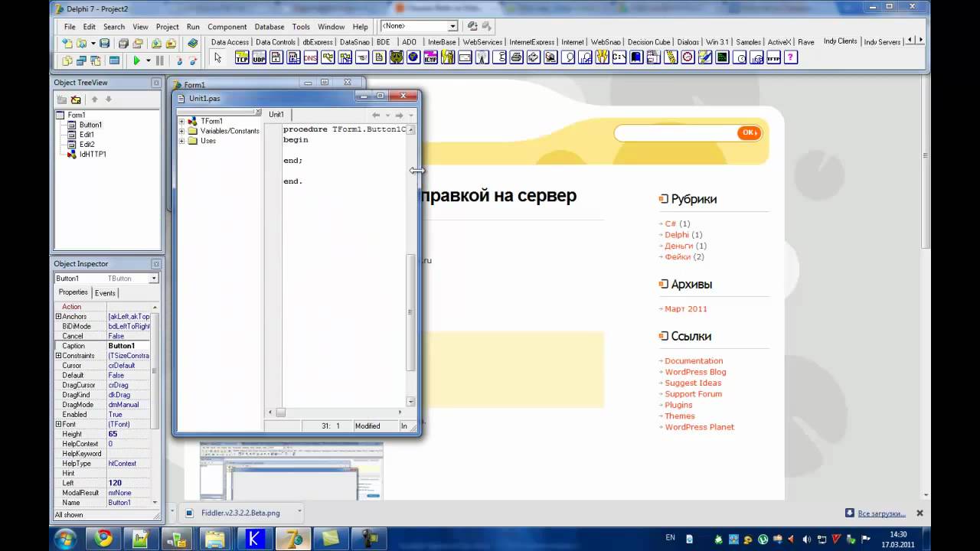Select the arrow pointer tool in palette
The image size is (980, 551).
coord(217,57)
